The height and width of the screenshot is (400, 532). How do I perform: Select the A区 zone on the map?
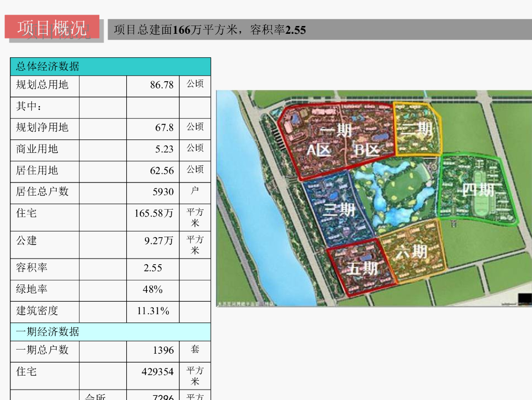coord(318,150)
